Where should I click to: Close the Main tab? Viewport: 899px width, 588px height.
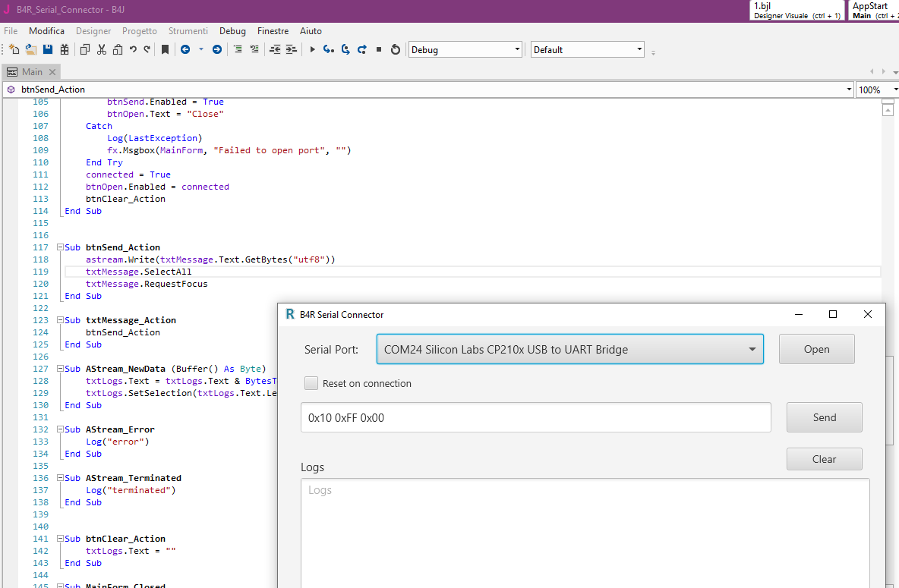click(52, 71)
